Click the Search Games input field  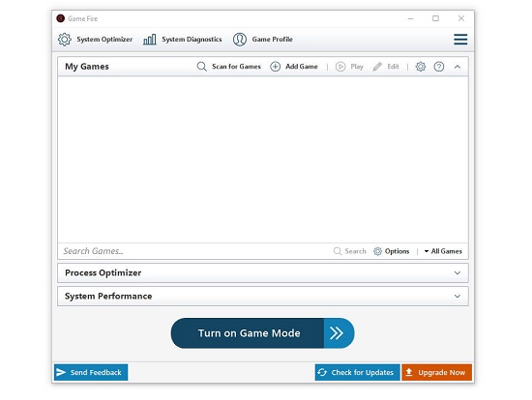pyautogui.click(x=195, y=251)
